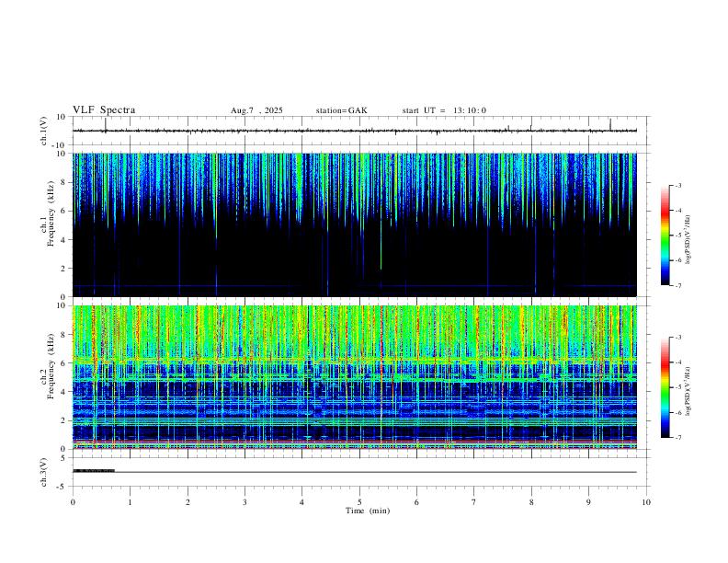Click the ch.1 'Frequency (kHz)' axis label

click(51, 213)
